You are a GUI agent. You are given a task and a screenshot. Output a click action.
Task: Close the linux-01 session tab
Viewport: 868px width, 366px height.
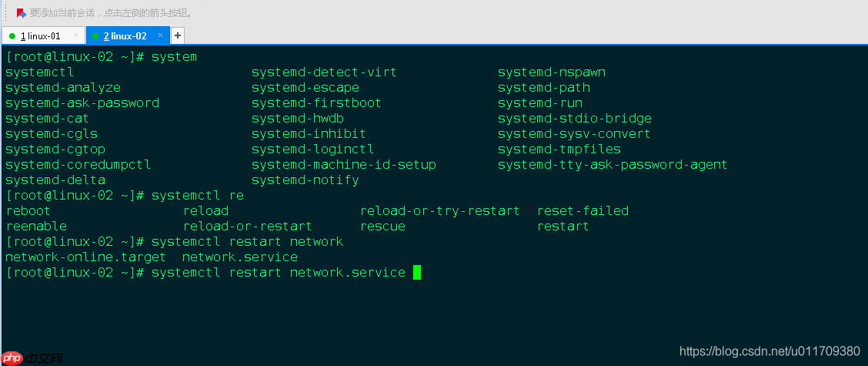(x=75, y=35)
